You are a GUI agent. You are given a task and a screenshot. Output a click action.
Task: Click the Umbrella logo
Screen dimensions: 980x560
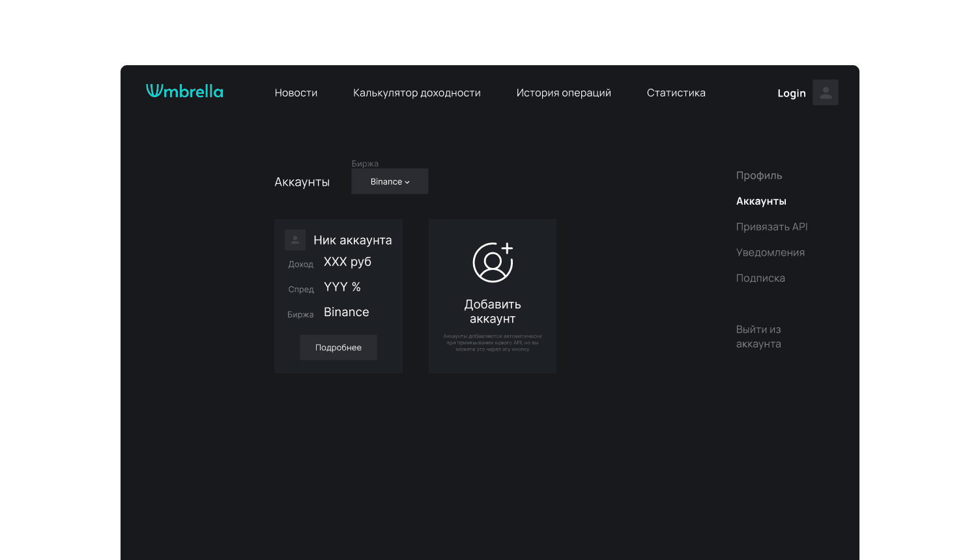[184, 91]
